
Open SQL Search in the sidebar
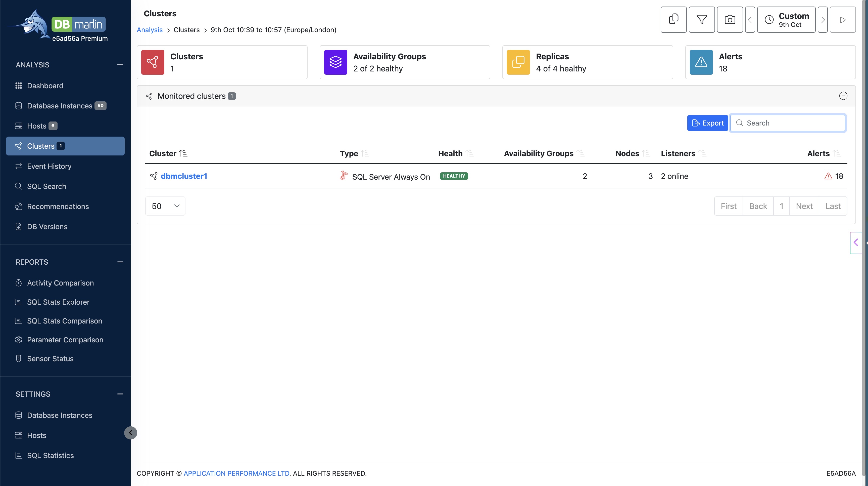(65, 186)
